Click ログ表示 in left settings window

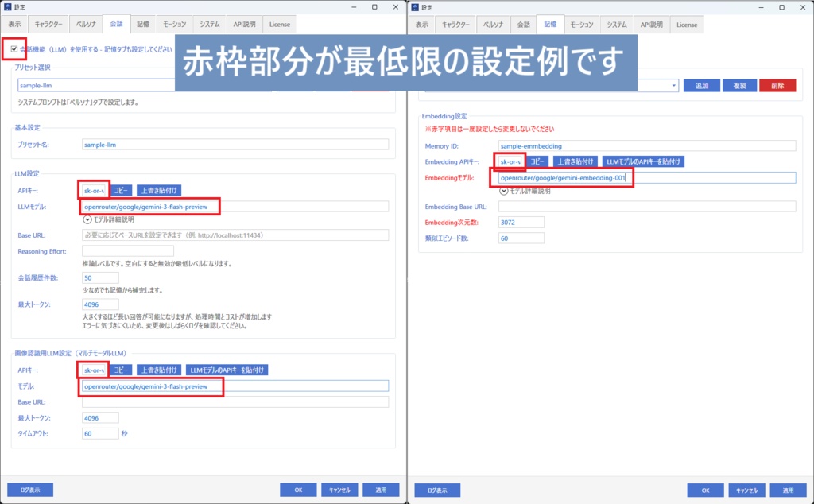coord(30,490)
